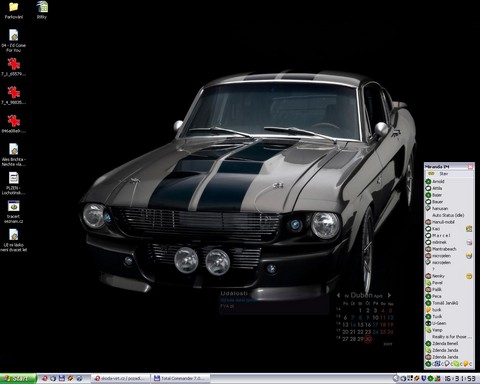Screen dimensions: 480x384
Task: Click the green Miranda flower tray icon
Action: click(430, 378)
